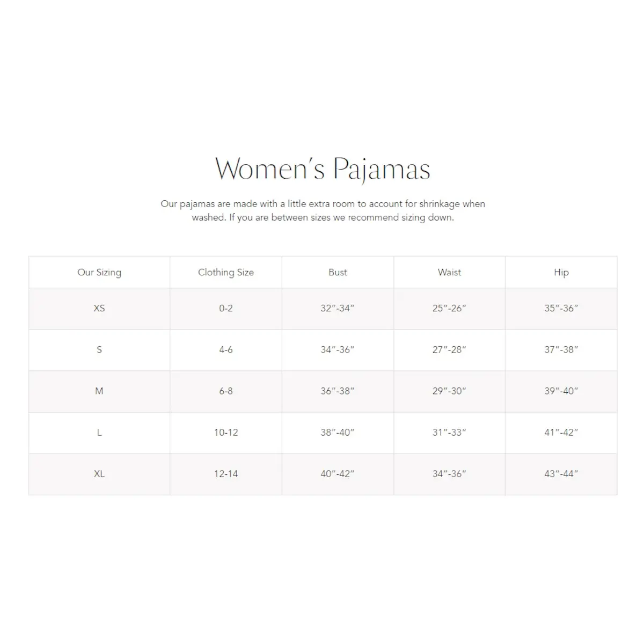Click the 34"-36" waist cell for XL

coord(449,473)
